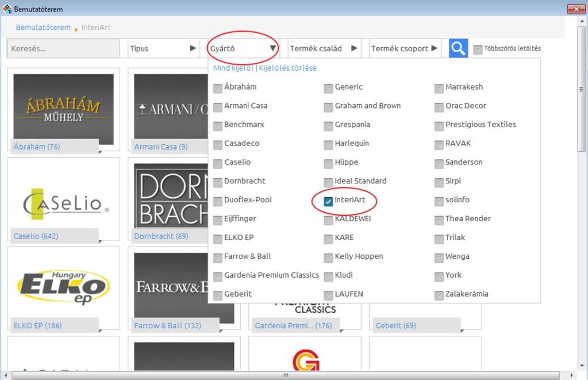Image resolution: width=588 pixels, height=380 pixels.
Task: Open the Termék család dropdown
Action: click(324, 48)
